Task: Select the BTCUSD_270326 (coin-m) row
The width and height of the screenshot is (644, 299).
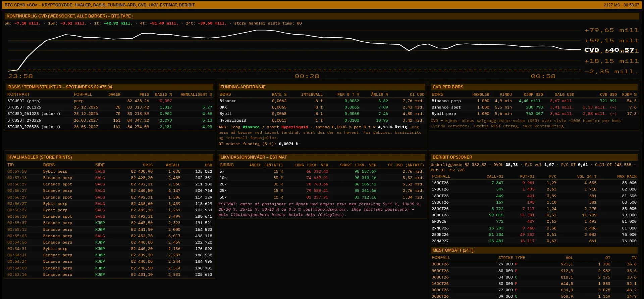Action: [x=110, y=127]
